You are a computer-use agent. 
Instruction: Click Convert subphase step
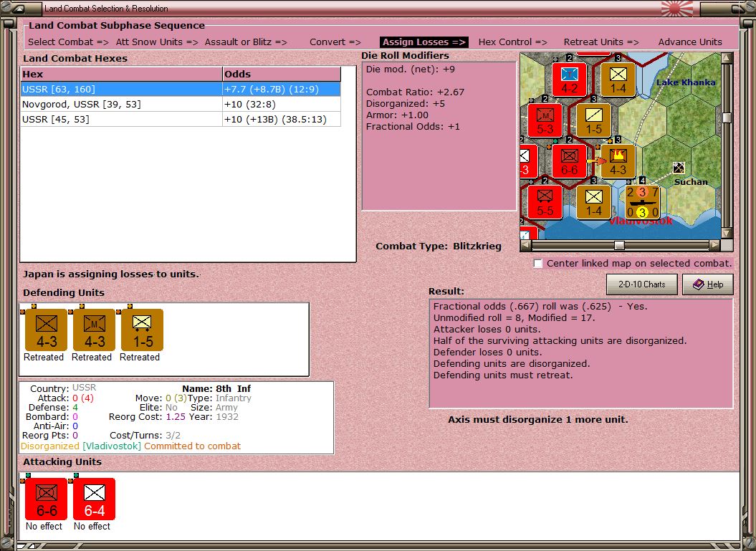(x=335, y=42)
